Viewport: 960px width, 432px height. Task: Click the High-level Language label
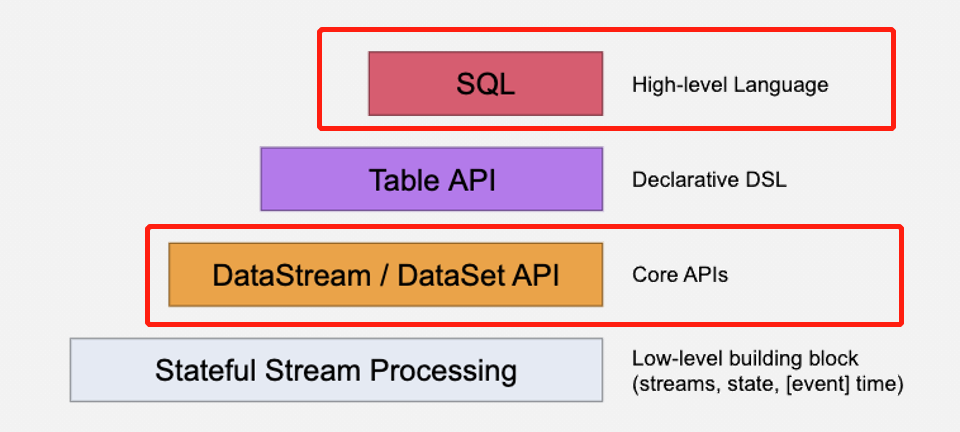[x=730, y=85]
